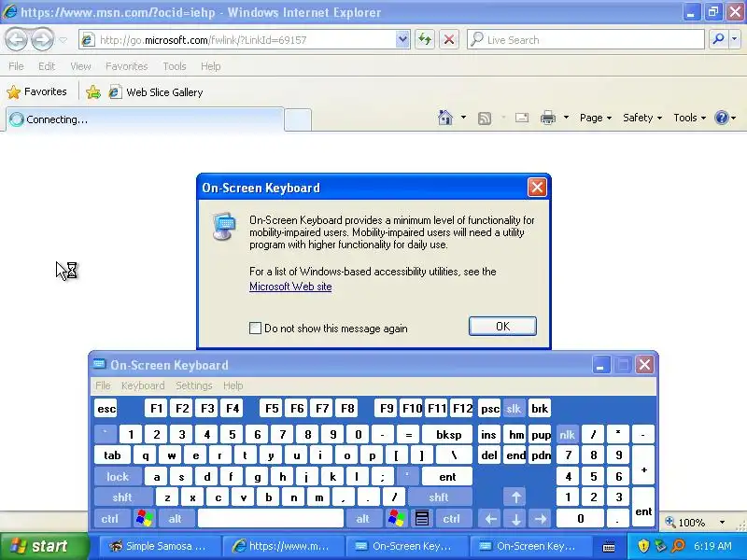Open On-Screen Keyboard's Settings menu
The image size is (747, 560).
[x=194, y=385]
